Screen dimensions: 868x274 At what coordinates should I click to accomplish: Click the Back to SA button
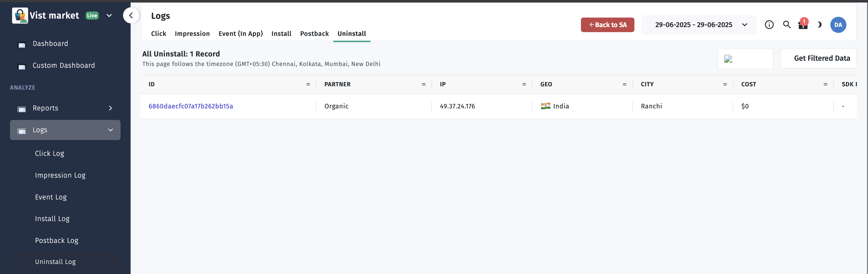[x=607, y=25]
